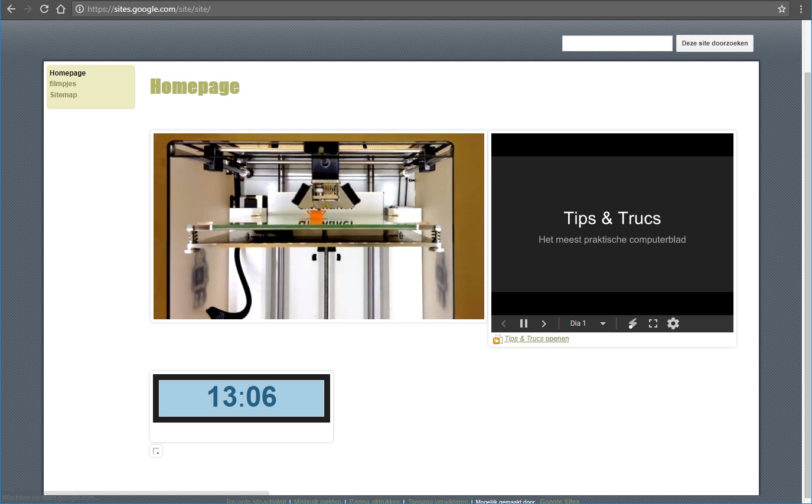Screen dimensions: 812x504
Task: Select Sitemap in the navigation menu
Action: coord(63,94)
